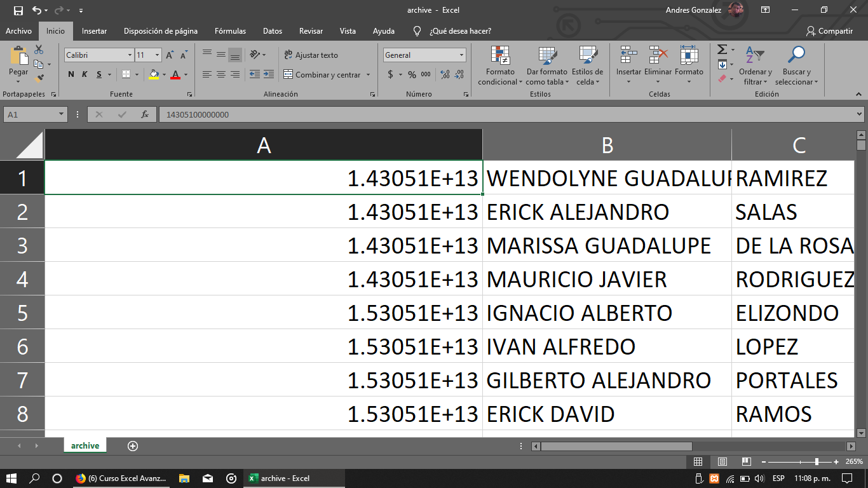
Task: Align text to the right
Action: point(234,74)
